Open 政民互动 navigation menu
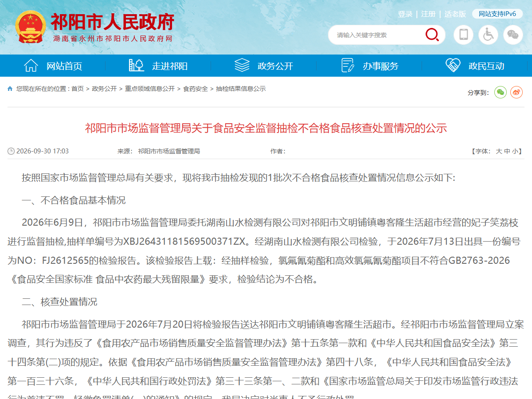 [486, 66]
